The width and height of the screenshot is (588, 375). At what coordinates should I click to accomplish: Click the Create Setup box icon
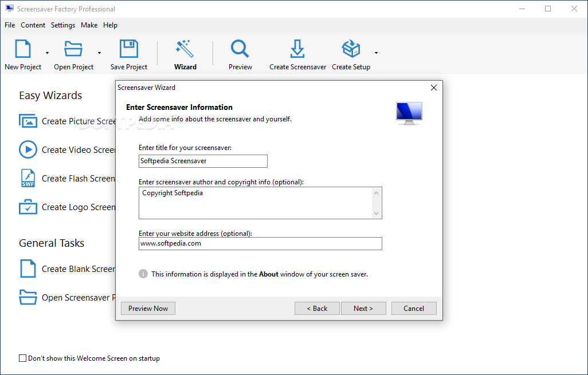[351, 49]
